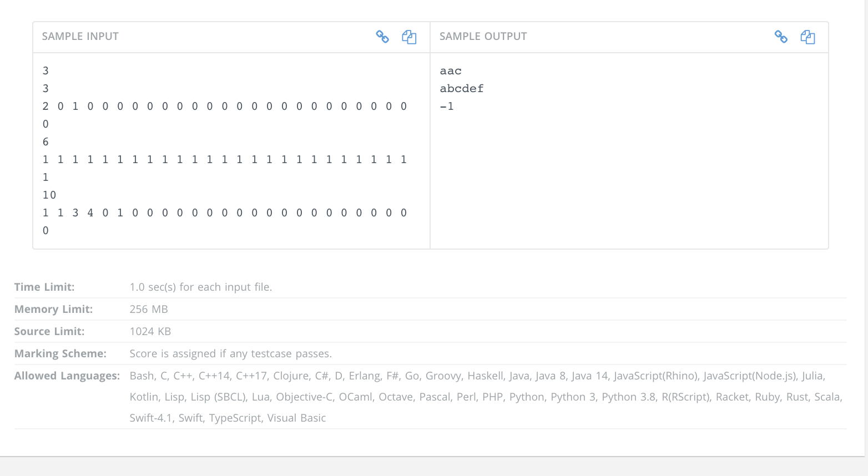Click the first line of sample input

[46, 70]
